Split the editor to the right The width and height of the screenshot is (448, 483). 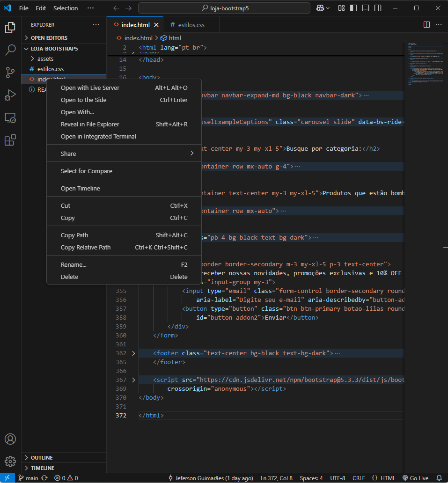[426, 25]
